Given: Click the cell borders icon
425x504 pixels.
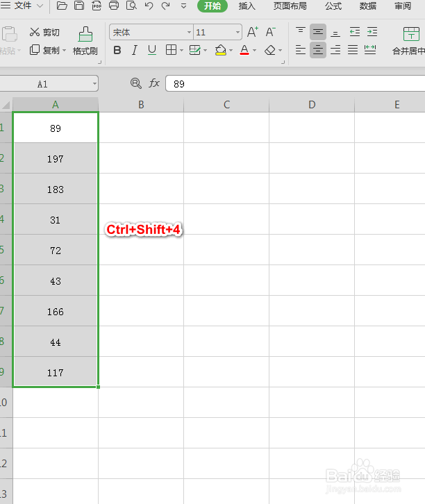Looking at the screenshot, I should (x=171, y=50).
